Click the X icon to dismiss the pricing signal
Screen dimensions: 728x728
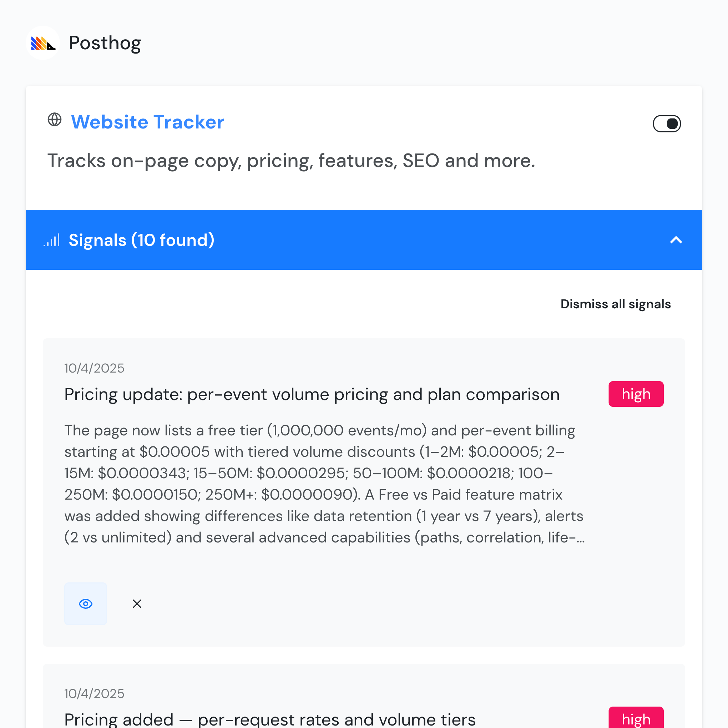[136, 604]
